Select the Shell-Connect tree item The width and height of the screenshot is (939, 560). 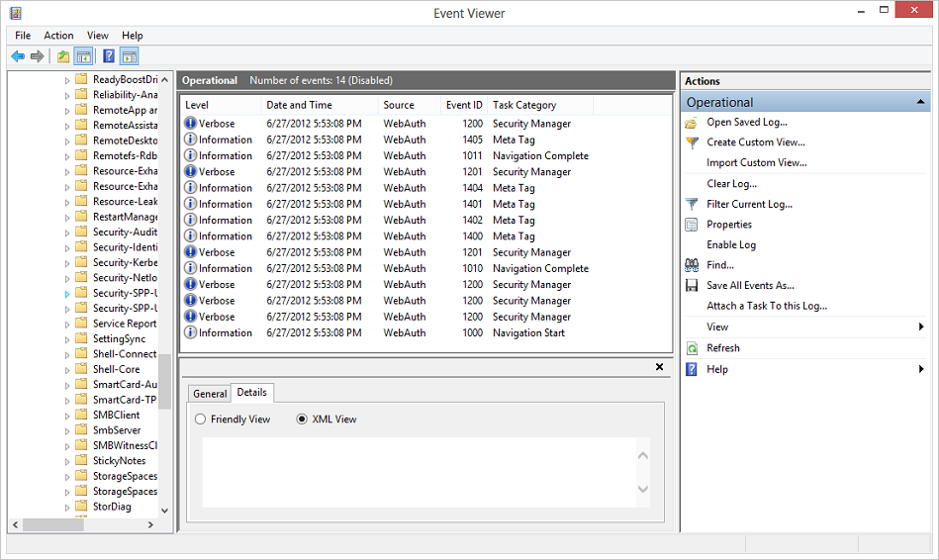tap(125, 354)
